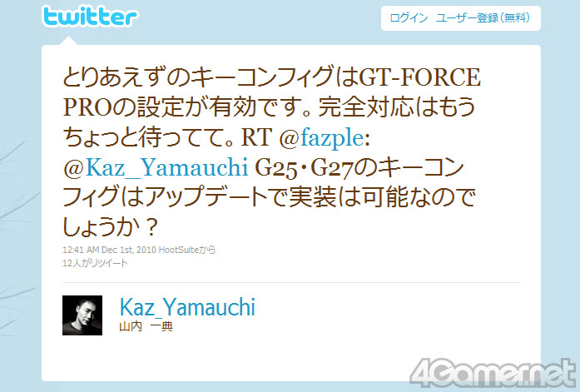580x392 pixels.
Task: Open the 12:41 AM Dec 1st, 2010 timestamp
Action: pyautogui.click(x=110, y=250)
